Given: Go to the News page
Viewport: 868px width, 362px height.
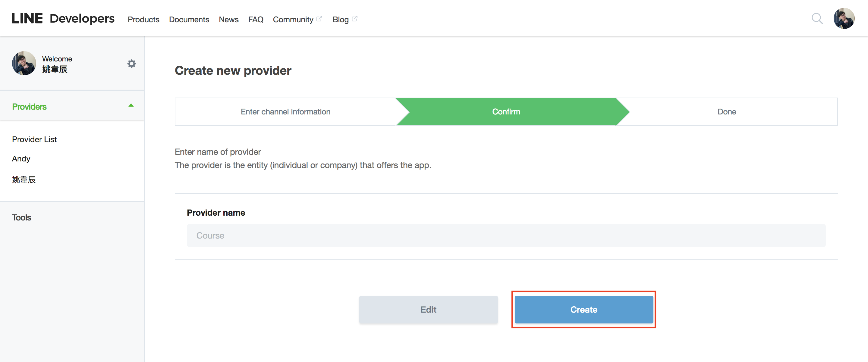Looking at the screenshot, I should (228, 20).
